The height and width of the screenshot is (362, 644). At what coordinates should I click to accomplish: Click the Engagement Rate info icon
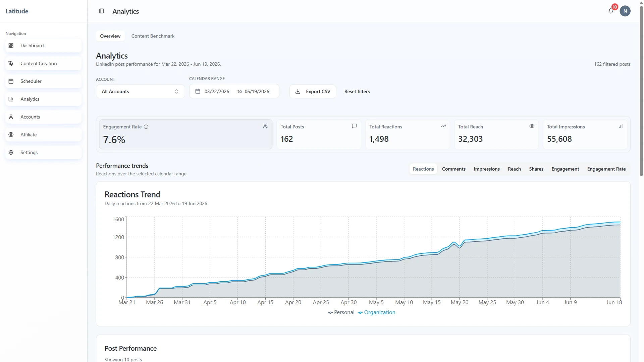(146, 127)
